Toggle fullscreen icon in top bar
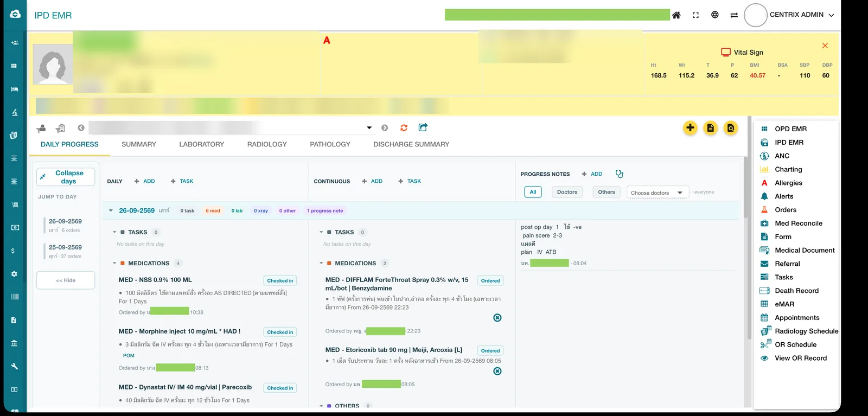Viewport: 868px width, 416px height. [x=695, y=15]
